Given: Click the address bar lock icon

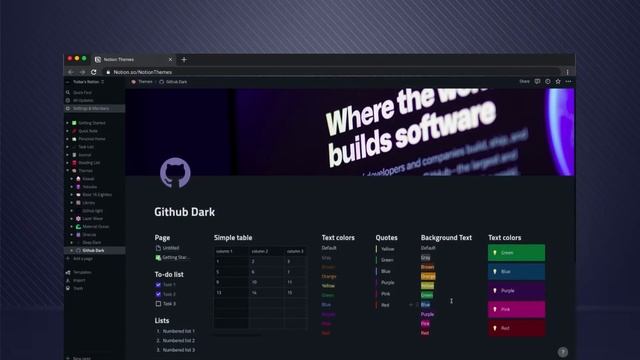Looking at the screenshot, I should coord(108,72).
